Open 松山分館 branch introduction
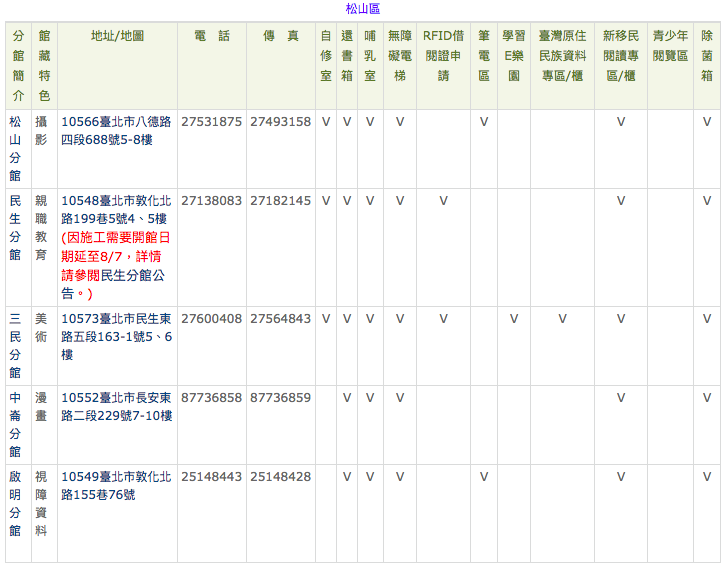The width and height of the screenshot is (728, 570). pos(15,149)
